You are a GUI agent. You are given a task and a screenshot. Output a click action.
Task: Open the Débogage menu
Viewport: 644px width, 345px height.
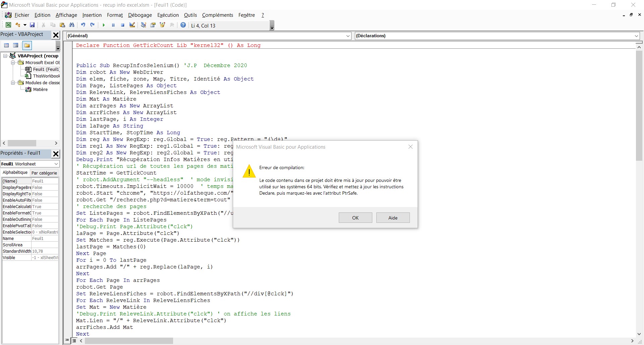click(140, 15)
